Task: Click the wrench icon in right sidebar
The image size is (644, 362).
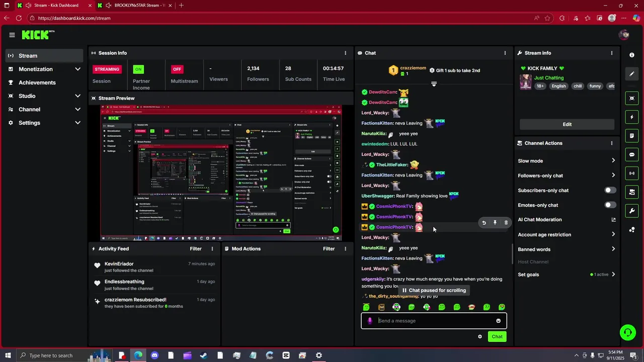Action: (632, 211)
